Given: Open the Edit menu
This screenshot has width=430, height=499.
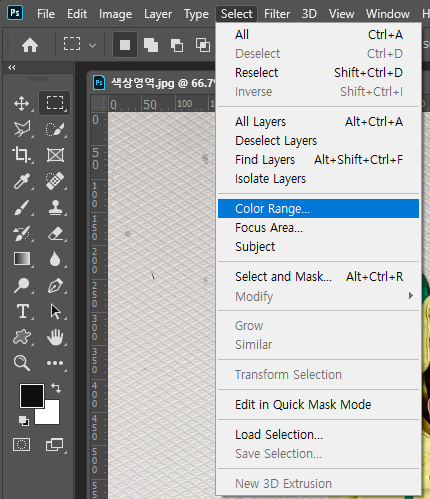Looking at the screenshot, I should click(77, 14).
